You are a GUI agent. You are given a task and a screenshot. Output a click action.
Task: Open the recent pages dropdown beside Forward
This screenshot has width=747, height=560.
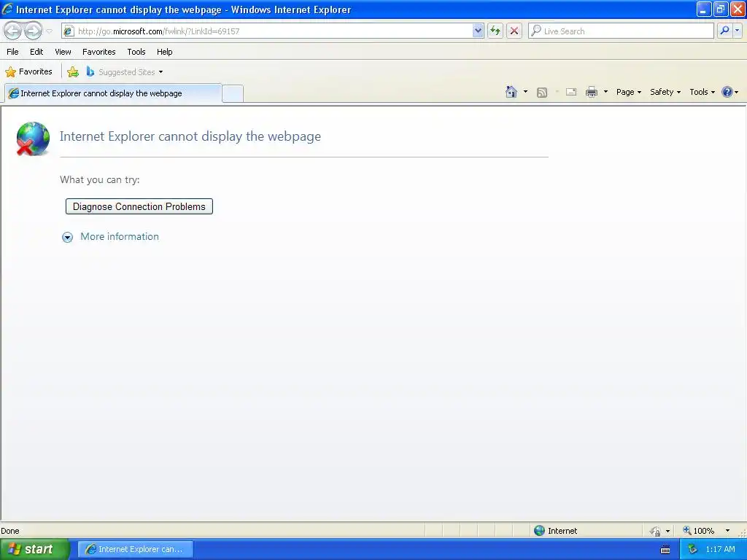[x=49, y=31]
